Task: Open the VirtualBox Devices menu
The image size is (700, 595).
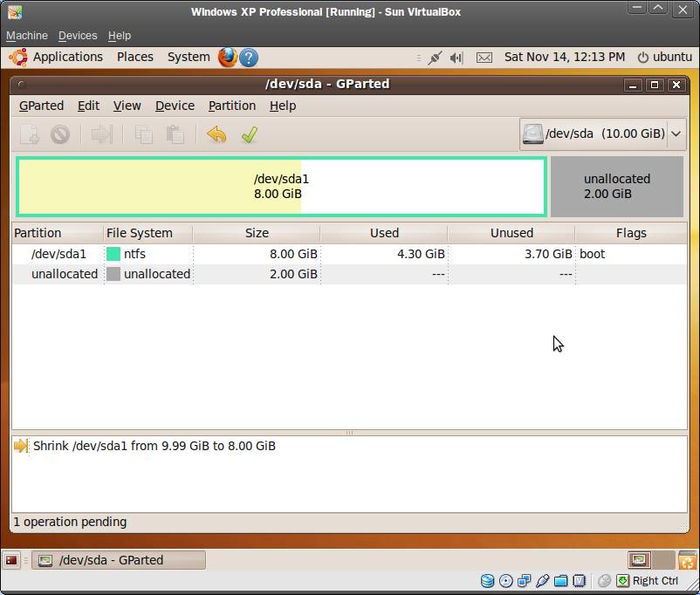Action: coord(78,36)
